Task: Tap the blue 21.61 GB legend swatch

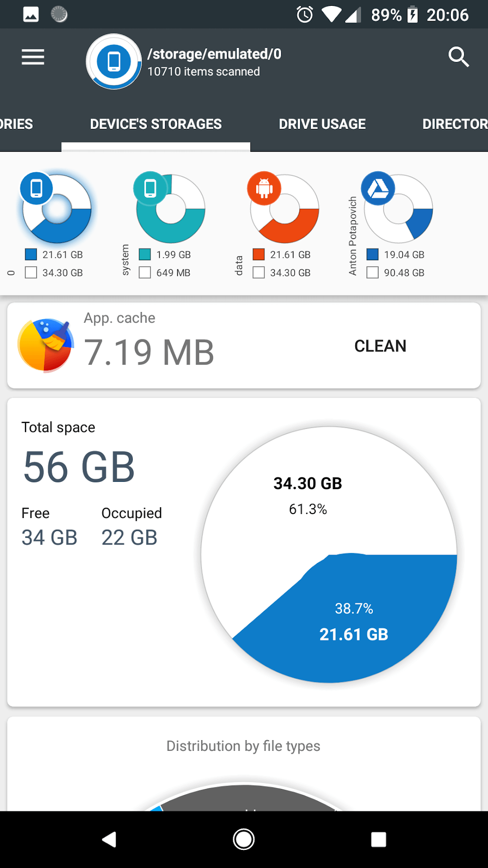Action: [x=31, y=254]
